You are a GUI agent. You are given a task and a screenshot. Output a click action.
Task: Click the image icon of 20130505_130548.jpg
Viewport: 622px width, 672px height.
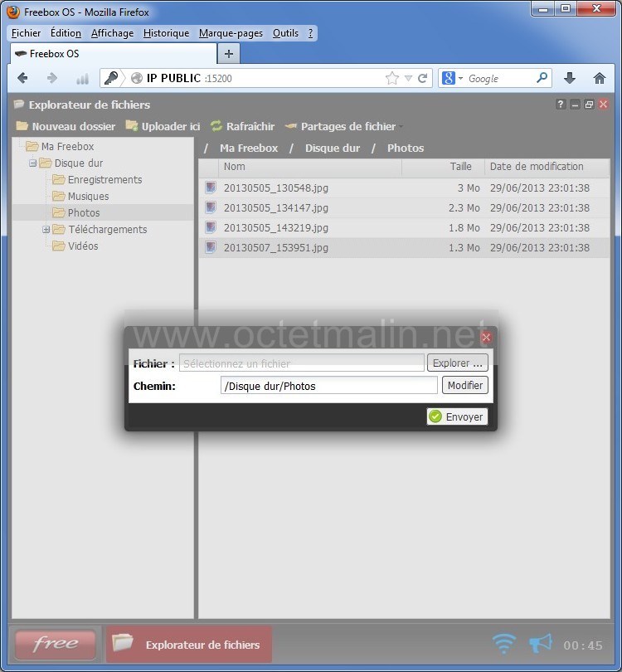pyautogui.click(x=211, y=187)
